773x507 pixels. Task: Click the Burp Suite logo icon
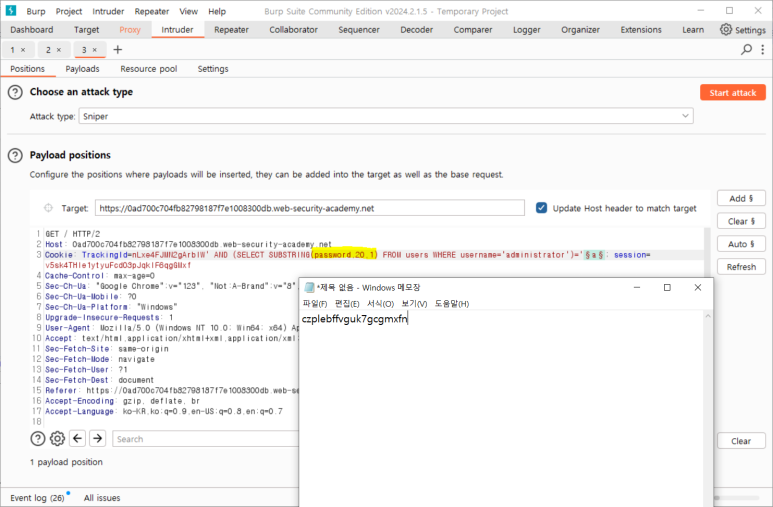click(10, 10)
